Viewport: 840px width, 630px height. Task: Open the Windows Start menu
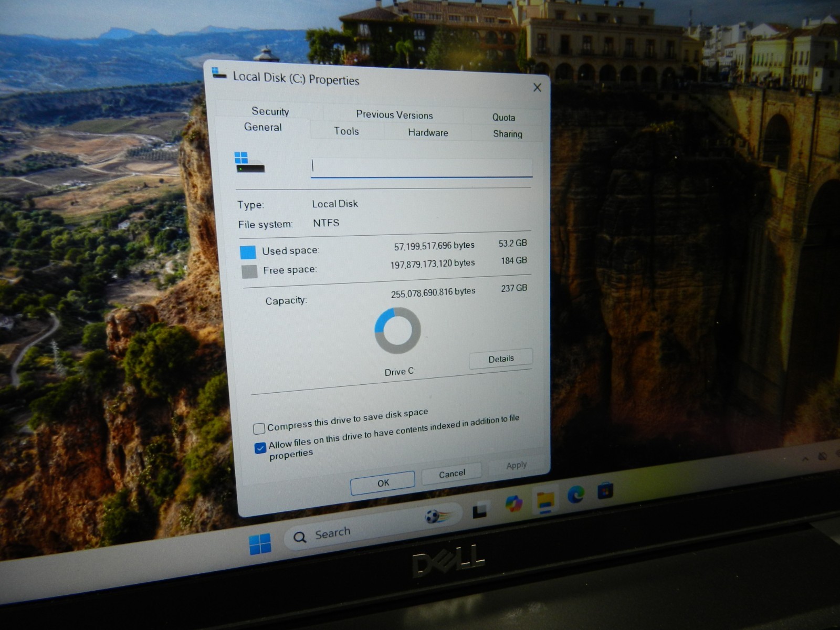pos(260,544)
